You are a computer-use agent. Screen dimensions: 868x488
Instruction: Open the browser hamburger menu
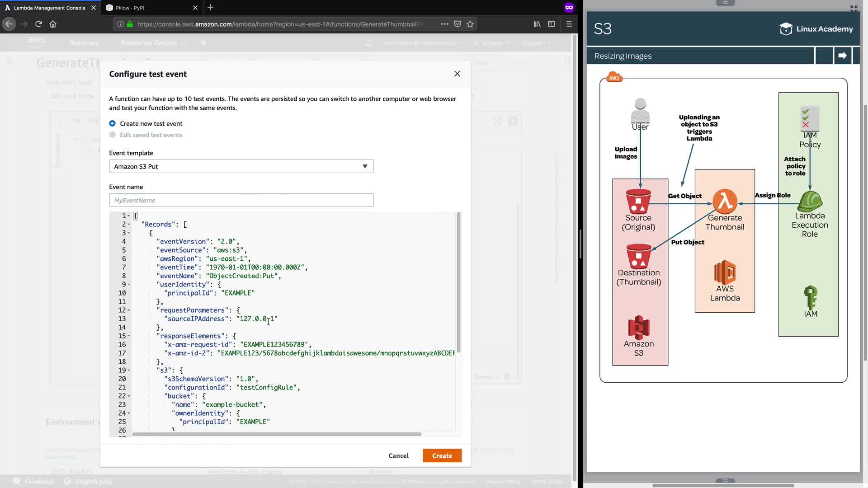[x=569, y=24]
